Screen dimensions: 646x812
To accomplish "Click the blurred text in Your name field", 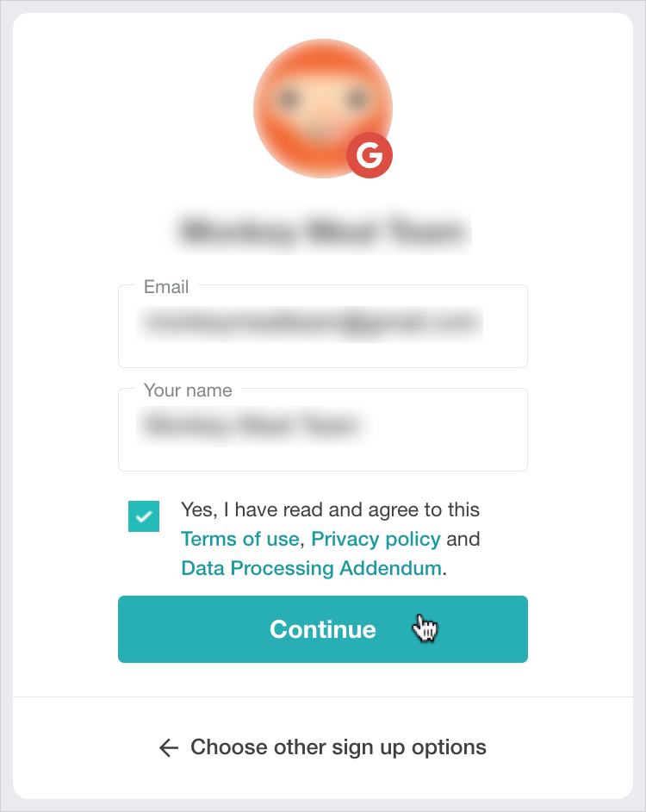I will (x=251, y=425).
